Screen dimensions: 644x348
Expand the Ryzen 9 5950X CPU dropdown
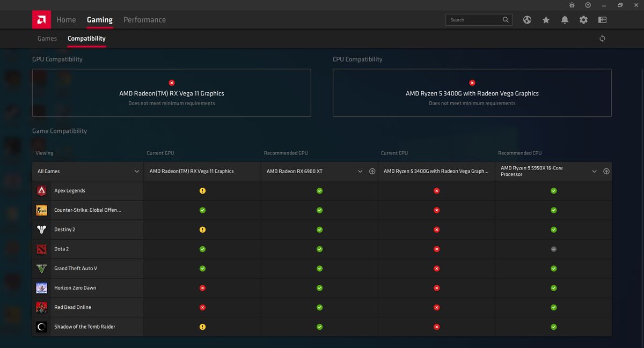[x=594, y=171]
